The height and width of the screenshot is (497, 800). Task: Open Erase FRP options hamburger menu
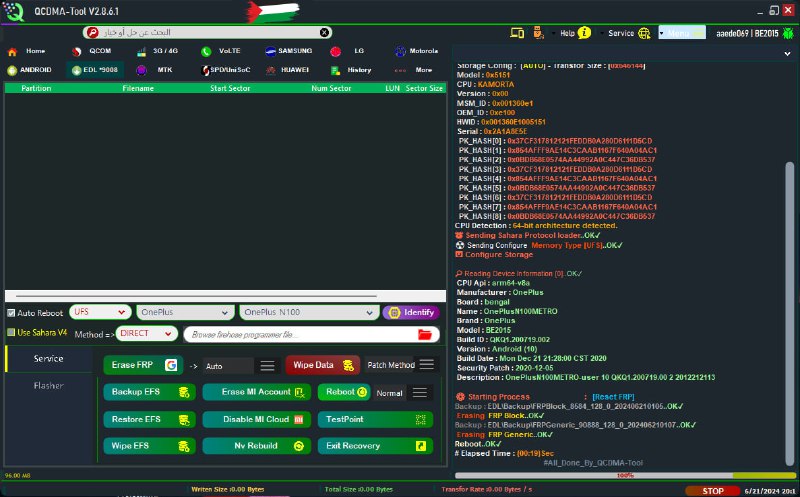[267, 366]
